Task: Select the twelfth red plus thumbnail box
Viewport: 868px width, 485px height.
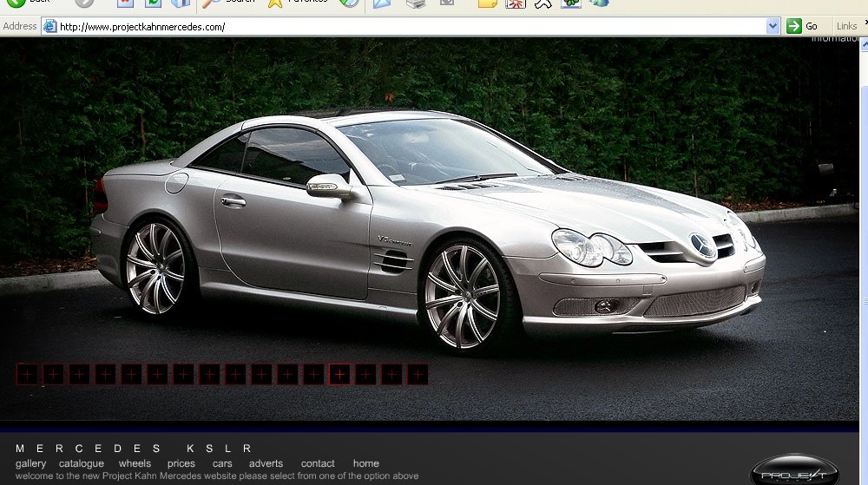Action: [x=313, y=375]
